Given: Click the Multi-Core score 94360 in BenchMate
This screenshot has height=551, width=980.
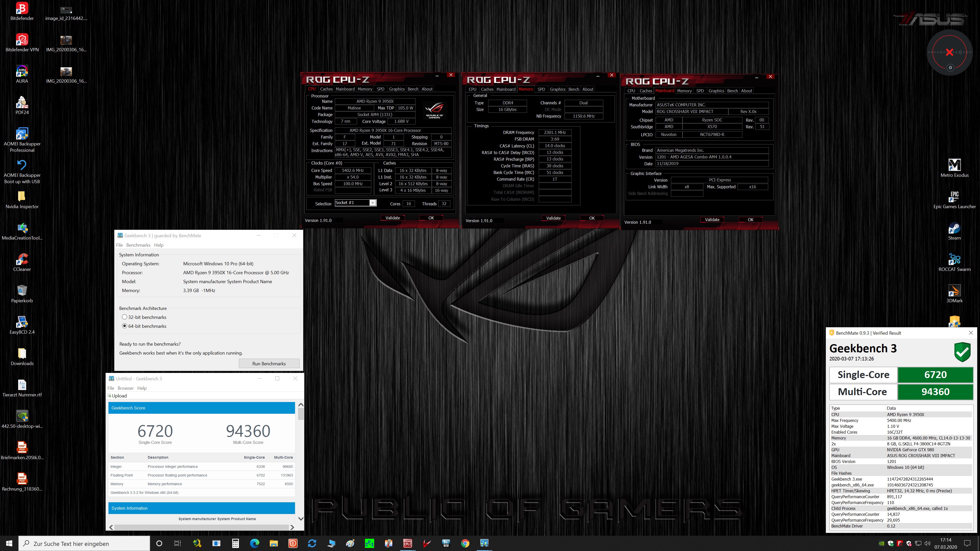Looking at the screenshot, I should click(x=936, y=392).
